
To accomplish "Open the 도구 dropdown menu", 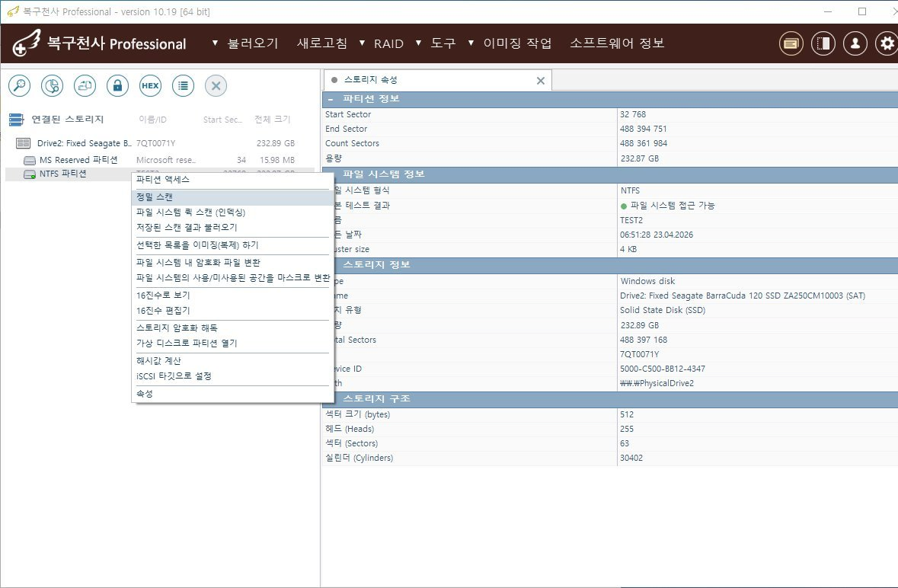I will (436, 43).
